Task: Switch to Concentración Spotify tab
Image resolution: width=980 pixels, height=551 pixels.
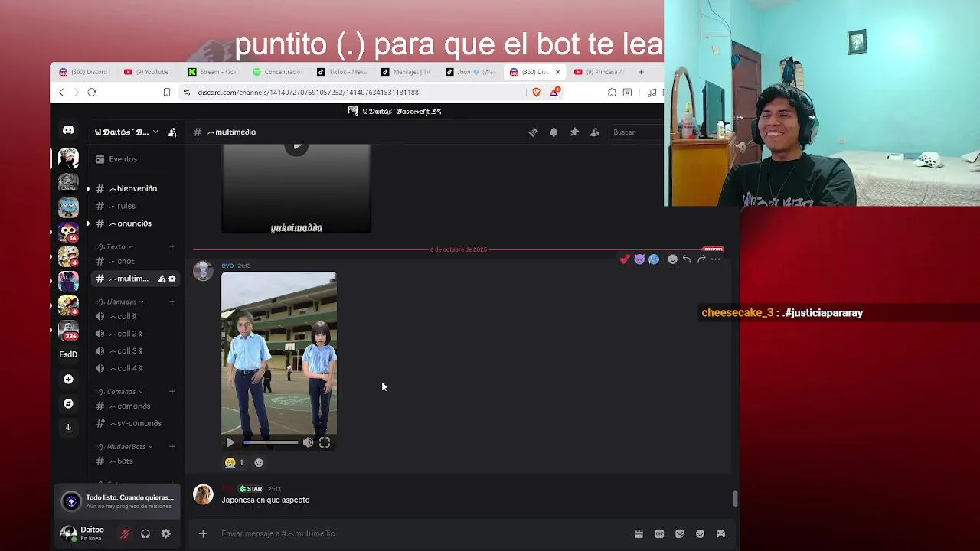Action: pyautogui.click(x=278, y=72)
